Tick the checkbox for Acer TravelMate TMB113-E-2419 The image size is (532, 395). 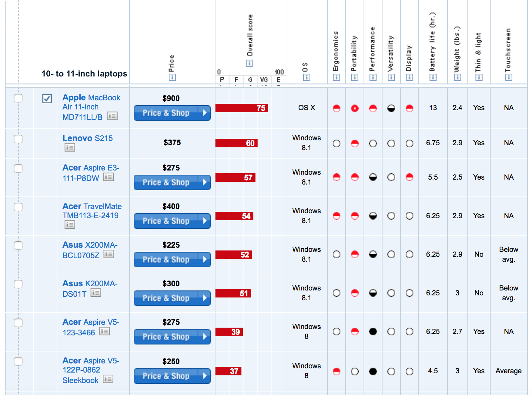pyautogui.click(x=18, y=207)
